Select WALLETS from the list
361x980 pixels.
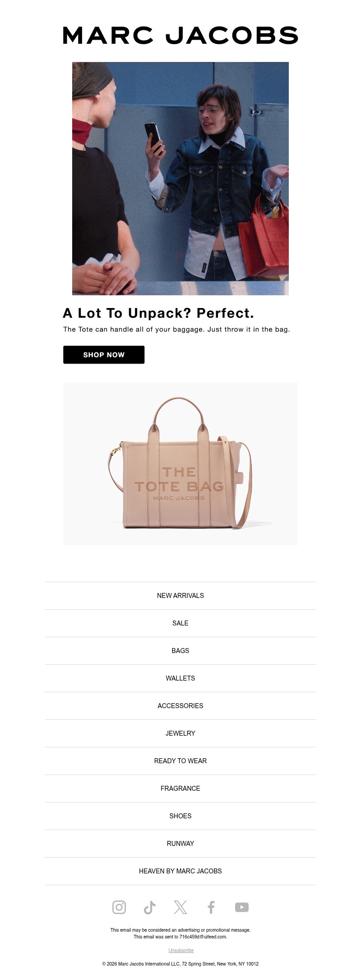coord(180,678)
